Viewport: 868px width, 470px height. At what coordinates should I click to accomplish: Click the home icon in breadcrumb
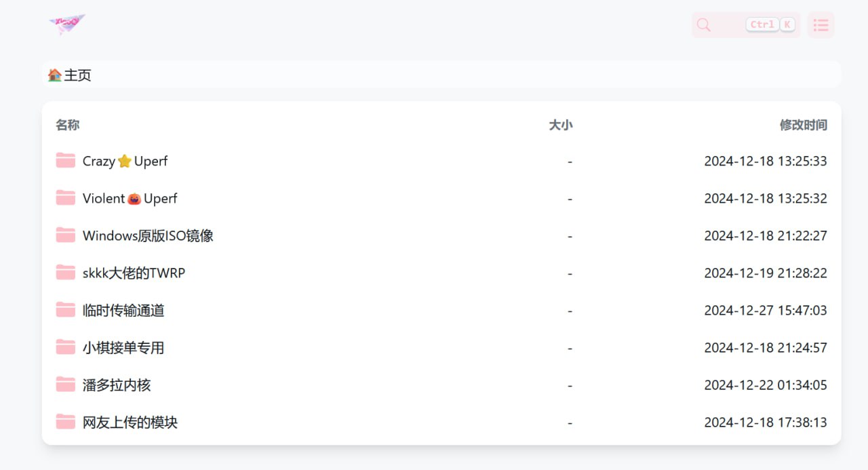coord(55,75)
